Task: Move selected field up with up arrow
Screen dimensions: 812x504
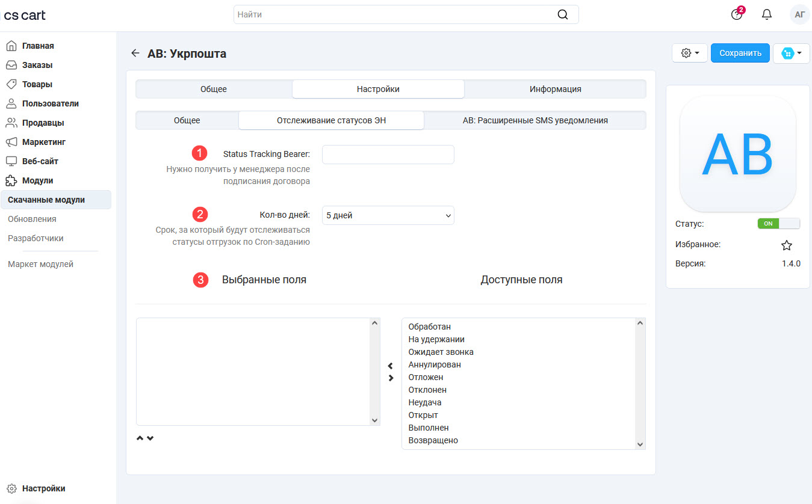Action: [x=140, y=438]
